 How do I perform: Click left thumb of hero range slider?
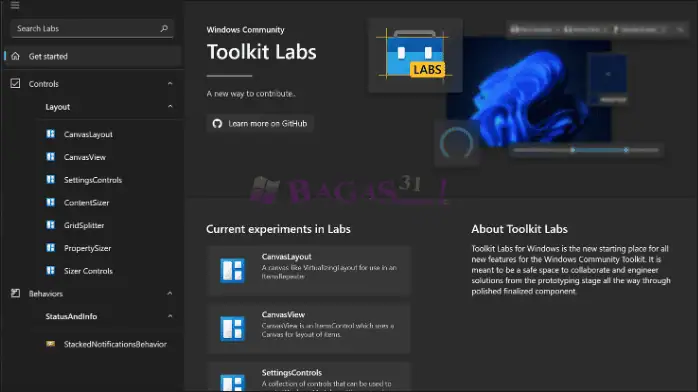(573, 150)
